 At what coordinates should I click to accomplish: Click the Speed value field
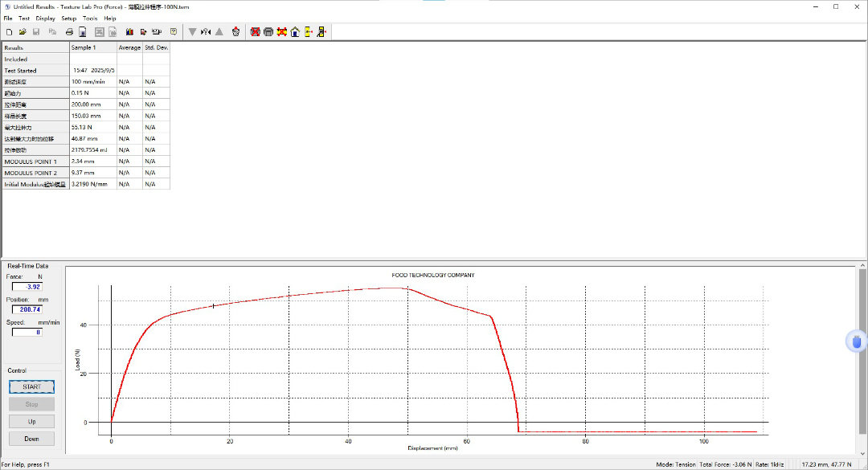pos(27,332)
